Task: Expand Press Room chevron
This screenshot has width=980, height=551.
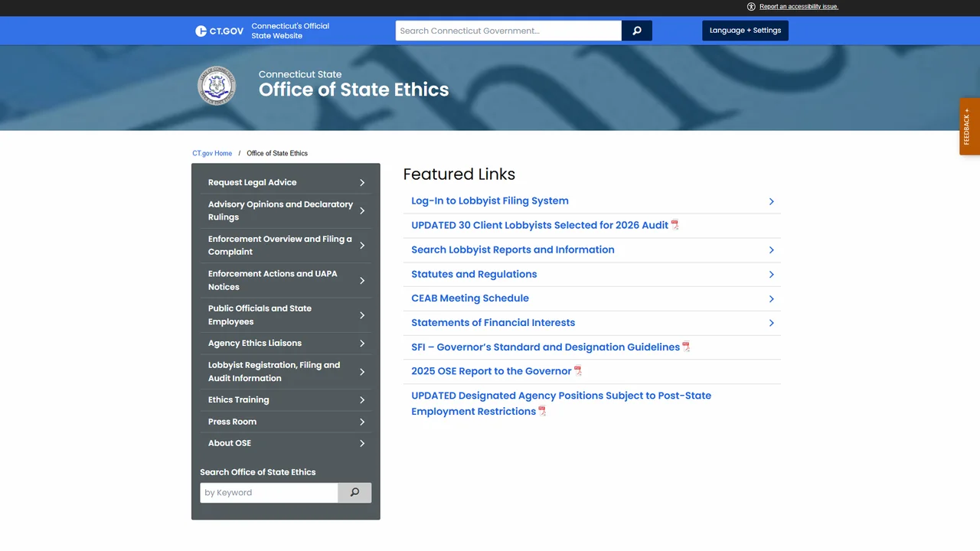Action: click(362, 422)
